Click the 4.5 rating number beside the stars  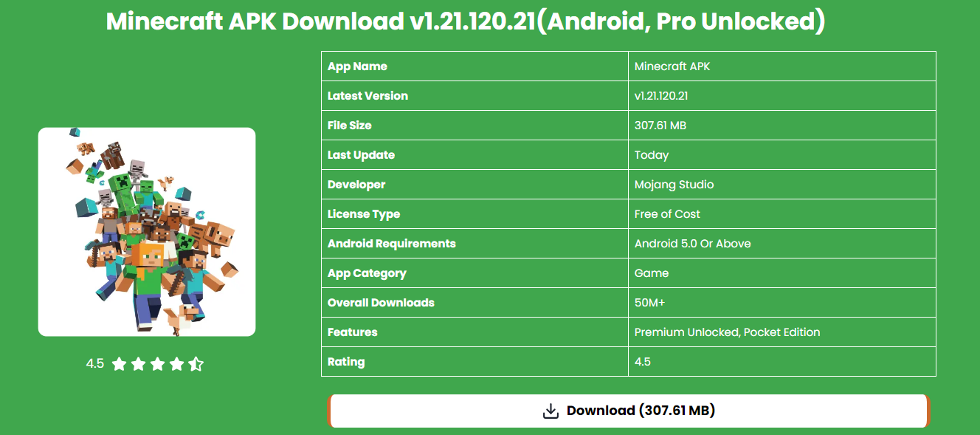tap(95, 363)
